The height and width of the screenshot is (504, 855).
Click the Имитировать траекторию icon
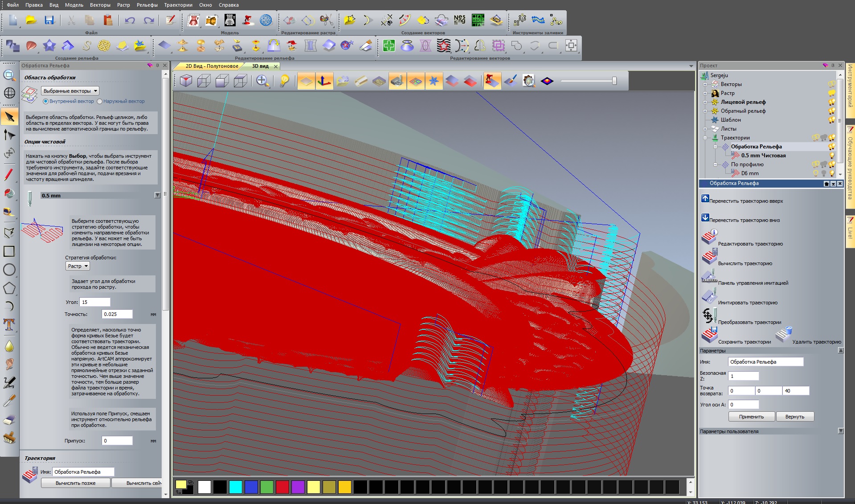pos(709,296)
